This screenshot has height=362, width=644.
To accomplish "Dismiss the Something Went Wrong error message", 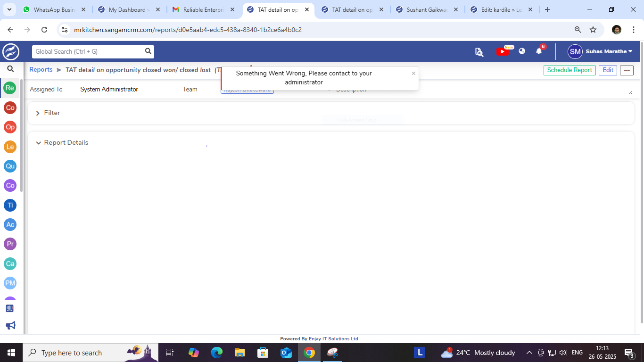I will (413, 73).
